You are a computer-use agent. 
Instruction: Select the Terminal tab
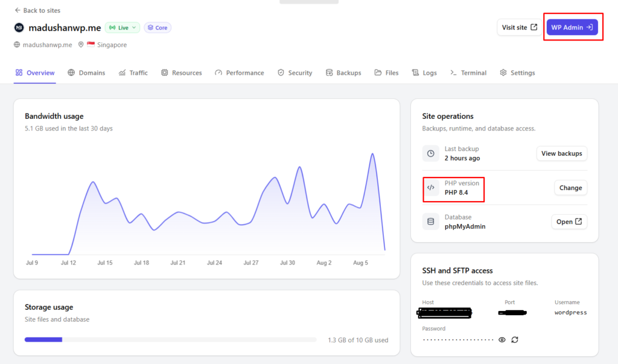(x=468, y=72)
